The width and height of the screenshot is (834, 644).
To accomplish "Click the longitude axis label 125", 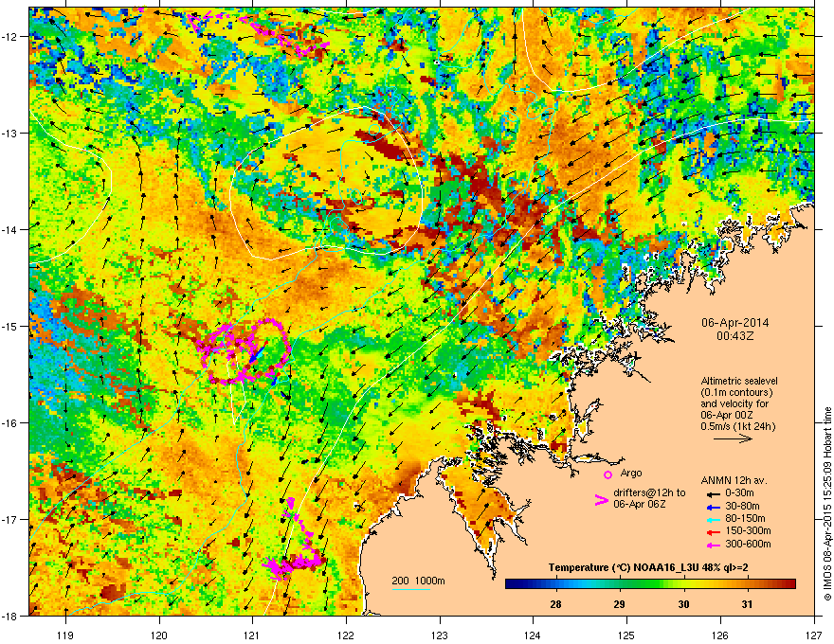I will click(626, 635).
